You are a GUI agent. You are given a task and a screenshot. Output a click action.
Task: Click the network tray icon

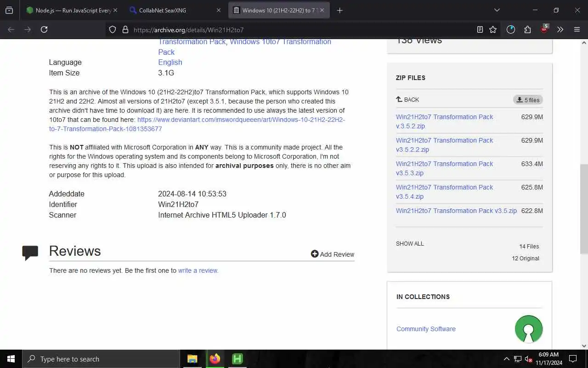tap(517, 359)
